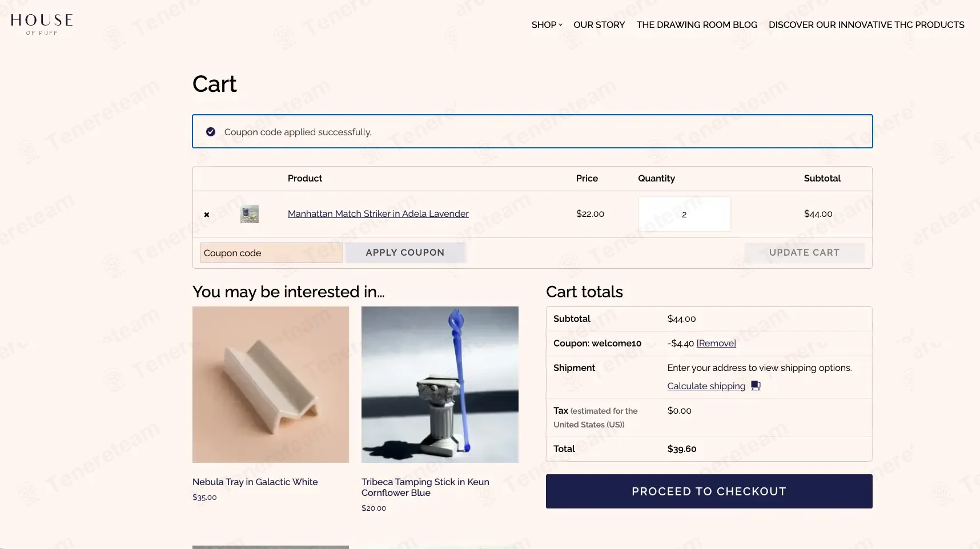Open the Nebula Tray product image
The width and height of the screenshot is (980, 549).
click(x=271, y=385)
